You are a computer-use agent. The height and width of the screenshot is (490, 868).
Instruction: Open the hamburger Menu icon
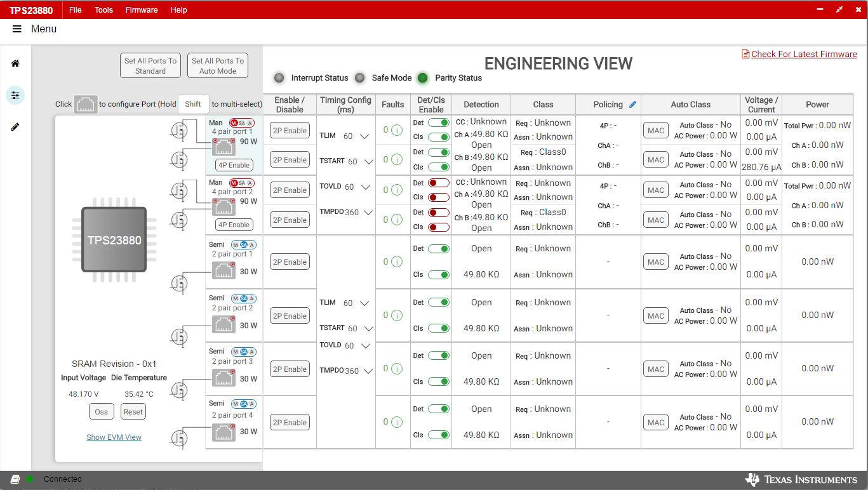17,29
